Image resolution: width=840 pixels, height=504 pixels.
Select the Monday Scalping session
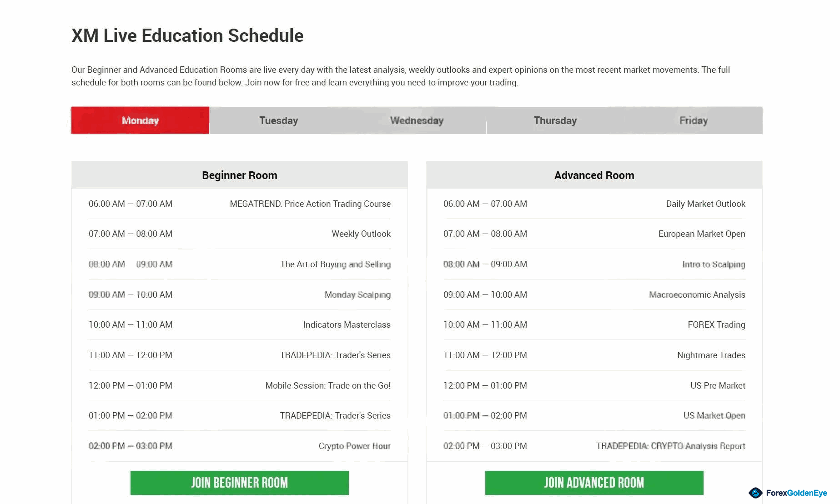click(357, 294)
